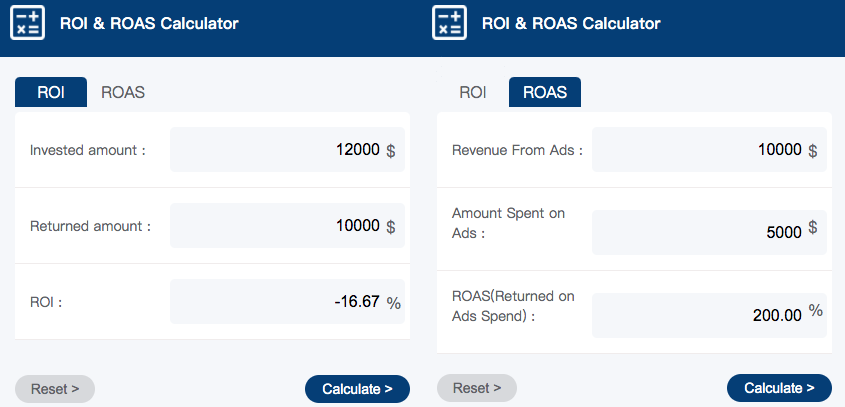Select the active ROI tab in left panel

pos(51,92)
